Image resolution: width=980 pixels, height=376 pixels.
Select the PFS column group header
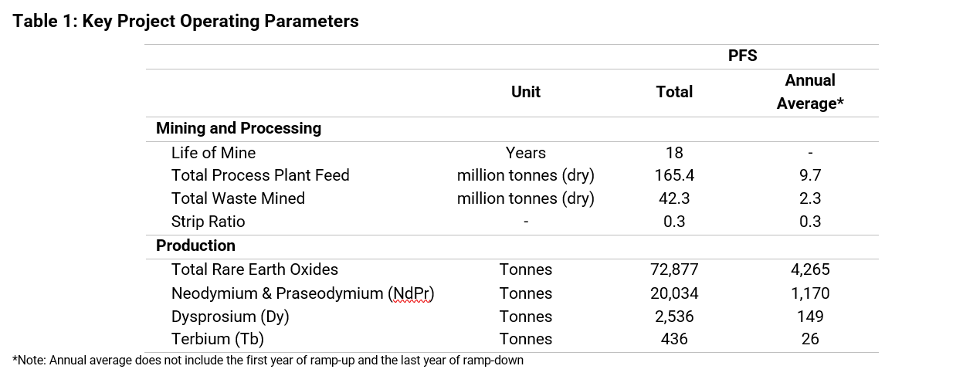coord(742,56)
